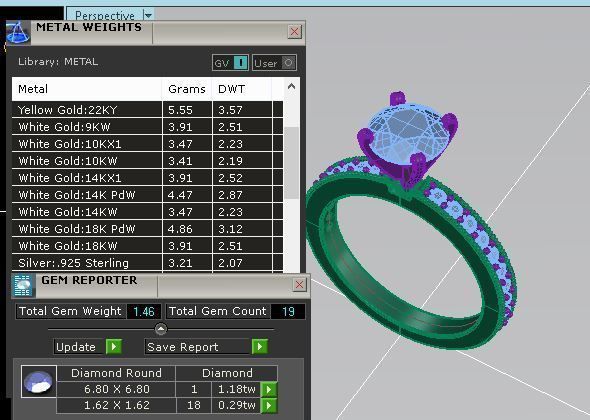Click Update's green arrow button
This screenshot has width=590, height=420.
point(114,346)
